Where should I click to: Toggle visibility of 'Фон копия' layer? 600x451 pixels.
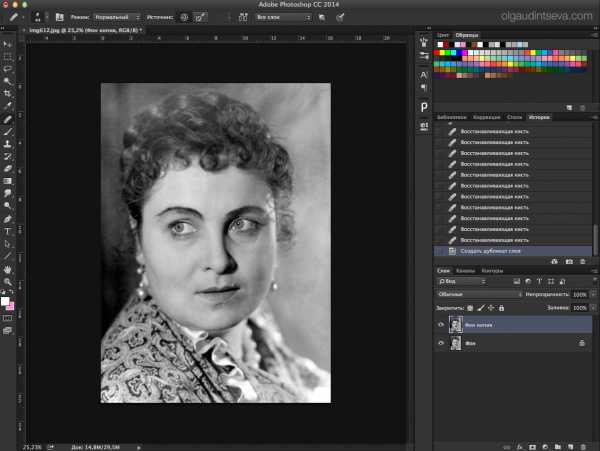tap(441, 325)
